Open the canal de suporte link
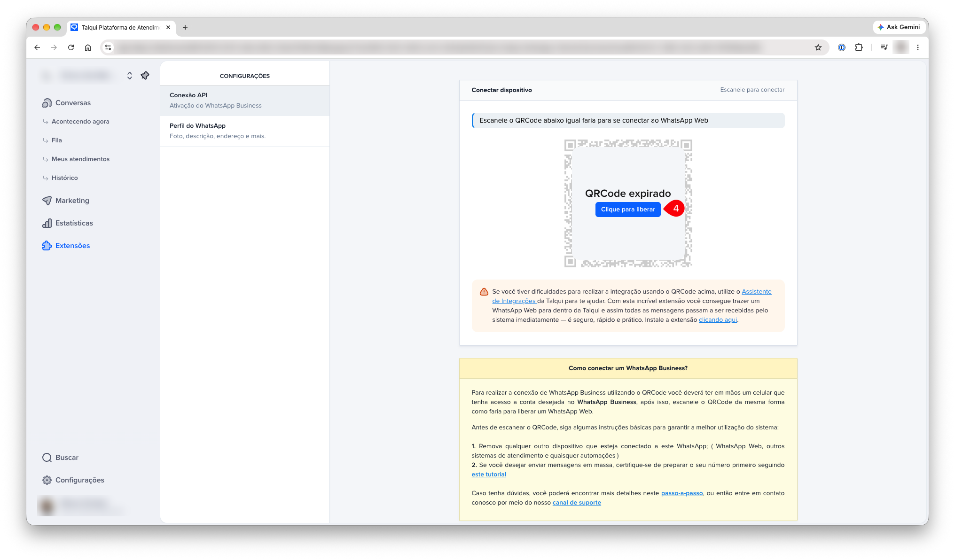This screenshot has height=560, width=955. [577, 503]
